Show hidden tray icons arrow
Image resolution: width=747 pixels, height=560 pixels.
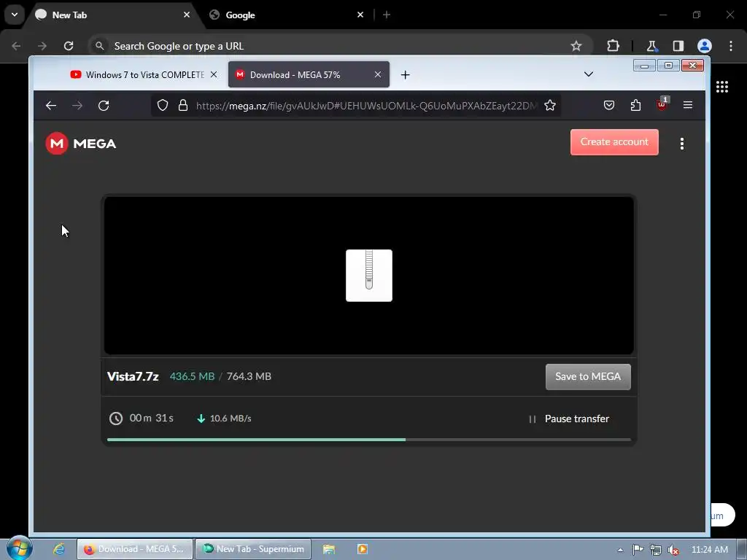pos(620,550)
